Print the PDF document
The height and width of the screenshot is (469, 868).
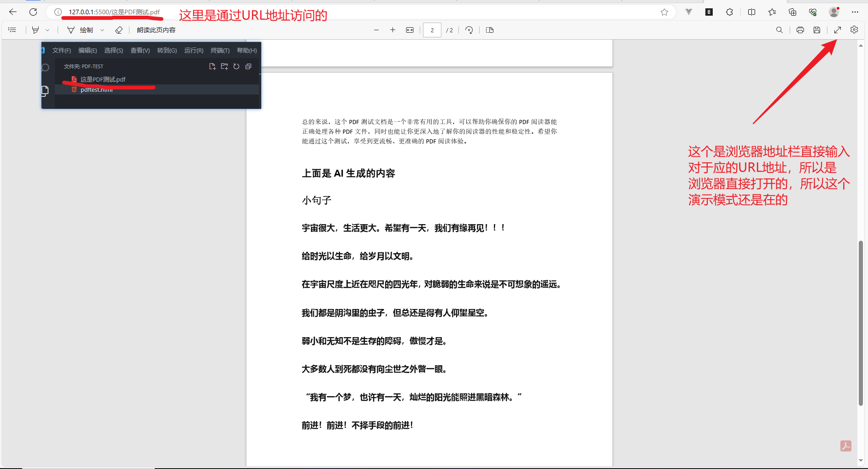[800, 30]
